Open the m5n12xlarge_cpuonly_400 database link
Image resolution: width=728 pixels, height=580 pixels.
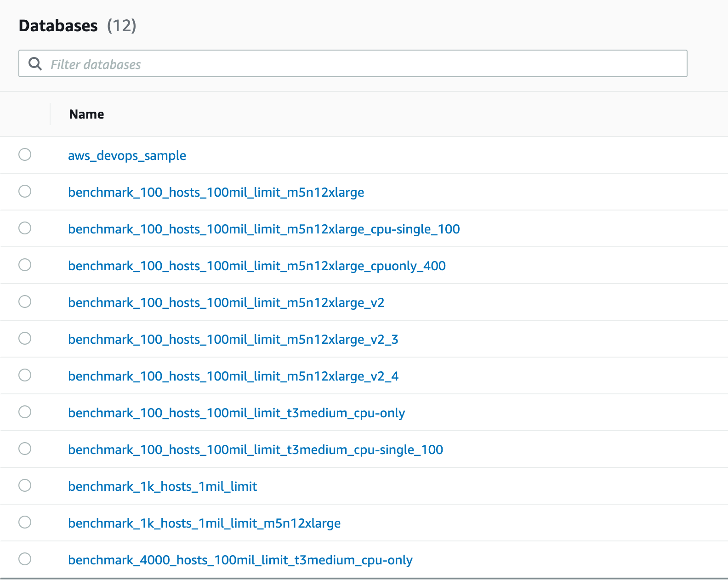pyautogui.click(x=257, y=266)
